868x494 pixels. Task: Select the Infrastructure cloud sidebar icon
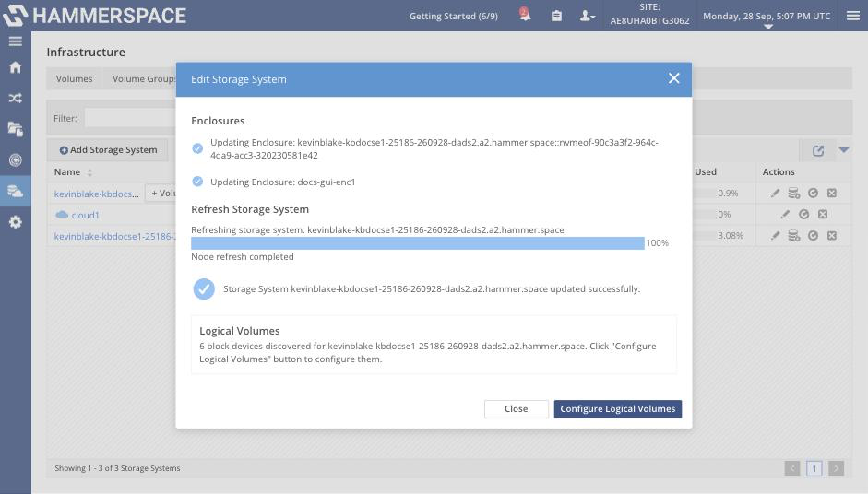16,191
